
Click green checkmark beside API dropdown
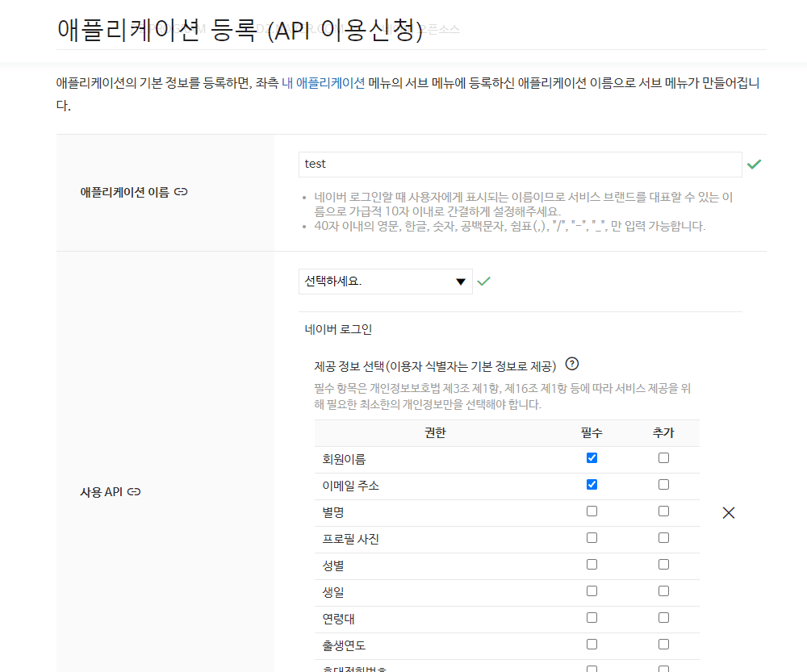click(x=483, y=282)
